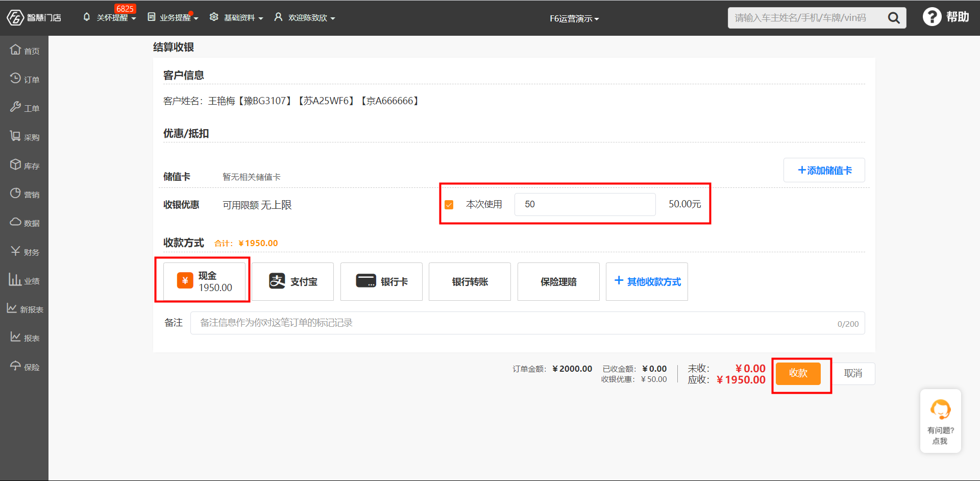
Task: Click the 50.00元 discount value
Action: click(x=685, y=204)
